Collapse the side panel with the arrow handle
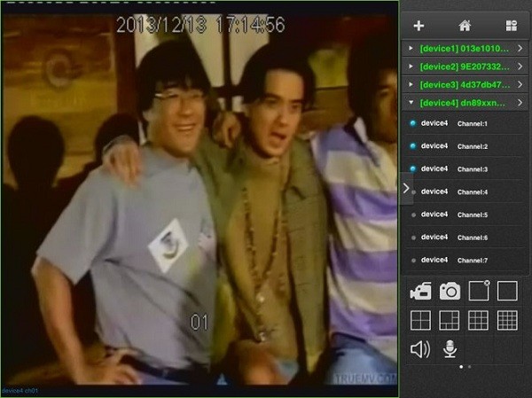 pos(405,188)
